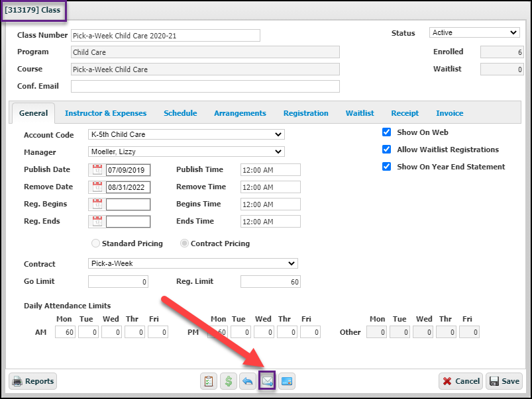Click the Cancel button
Viewport: 532px width, 399px height.
460,381
